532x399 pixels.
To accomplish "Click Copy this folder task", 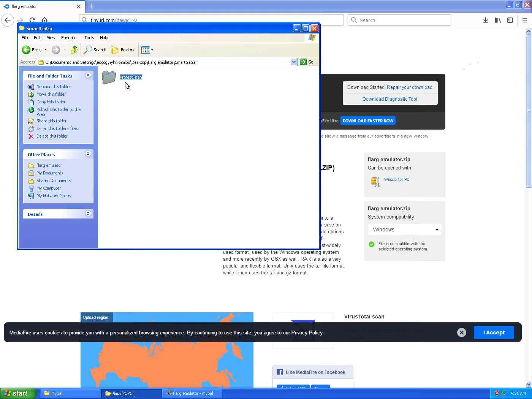I will tap(51, 102).
